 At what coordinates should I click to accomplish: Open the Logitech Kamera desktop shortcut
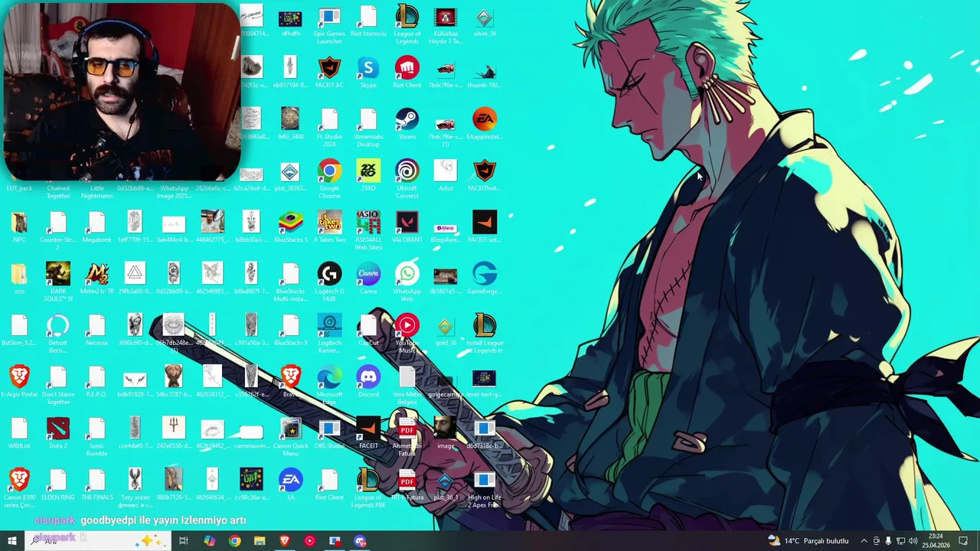pos(329,334)
